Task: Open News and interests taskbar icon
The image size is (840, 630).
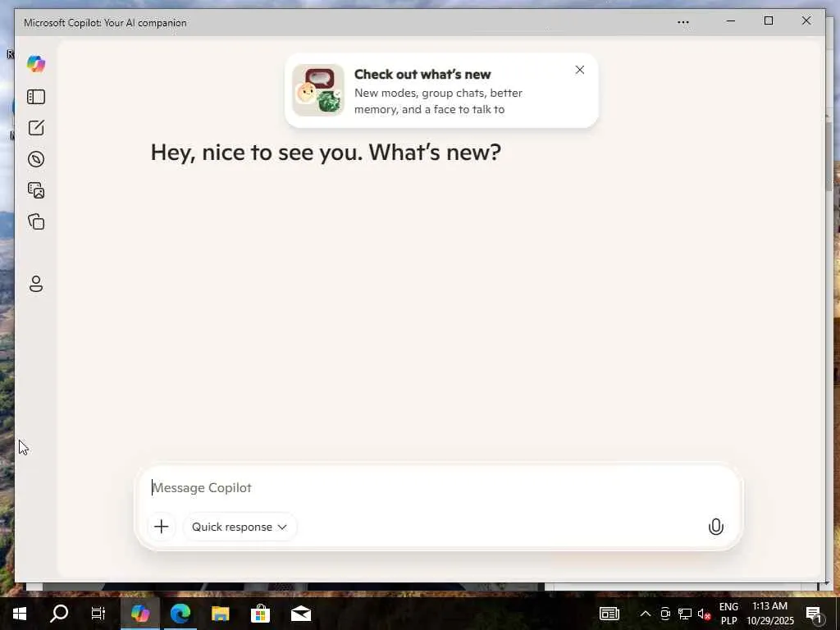Action: [x=609, y=614]
